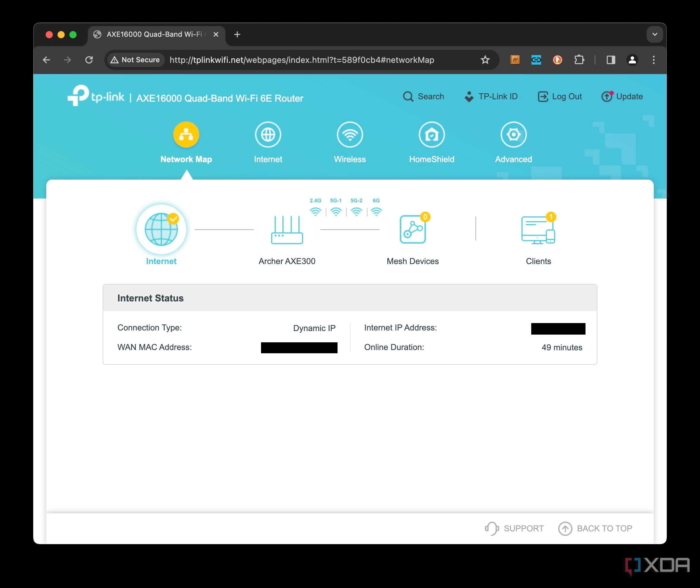Viewport: 700px width, 588px height.
Task: Click the TP-Link ID icon
Action: click(469, 97)
